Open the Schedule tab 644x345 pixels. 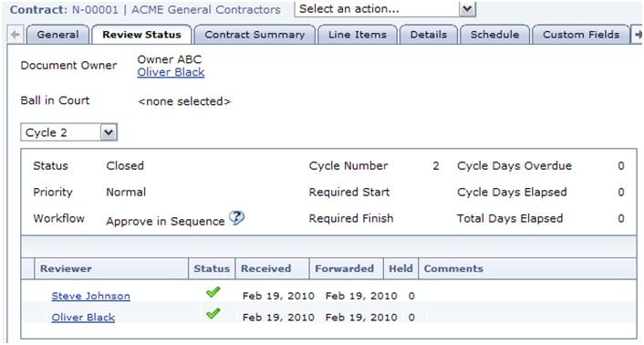[494, 35]
